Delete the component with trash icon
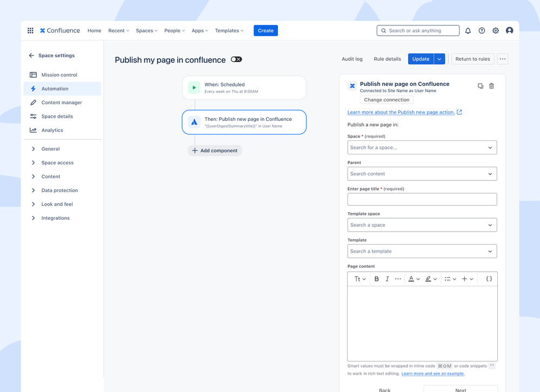 (491, 86)
